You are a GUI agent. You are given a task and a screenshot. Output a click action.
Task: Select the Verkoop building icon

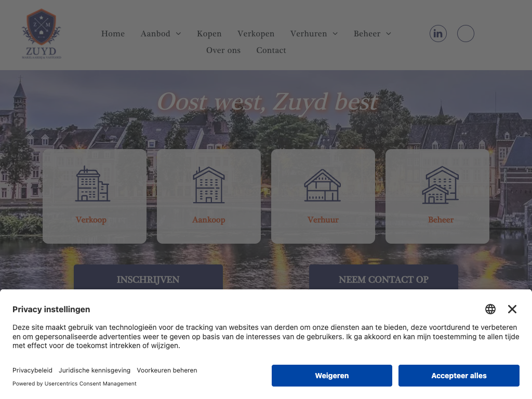tap(92, 184)
